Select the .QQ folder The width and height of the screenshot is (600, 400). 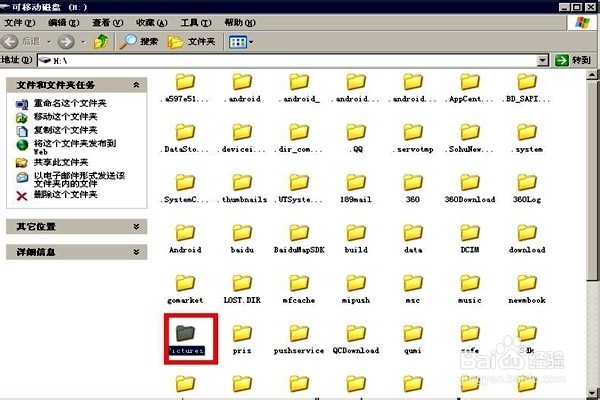356,139
